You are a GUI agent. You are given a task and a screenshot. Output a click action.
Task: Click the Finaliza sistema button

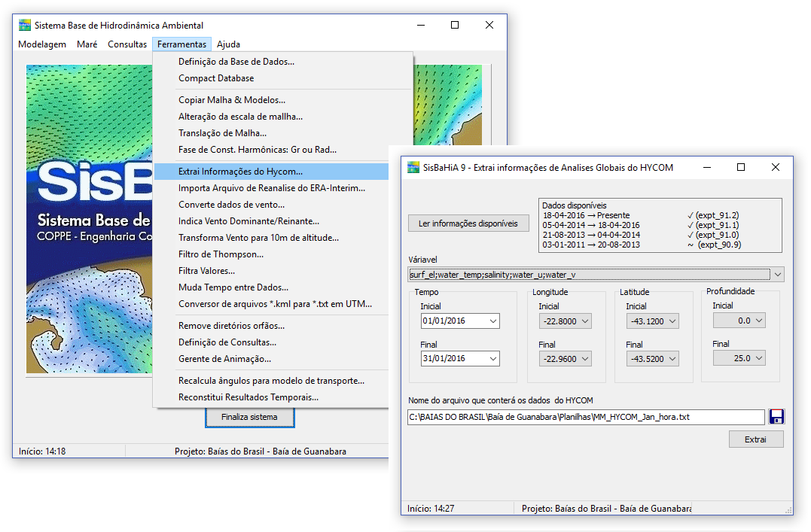pyautogui.click(x=250, y=417)
